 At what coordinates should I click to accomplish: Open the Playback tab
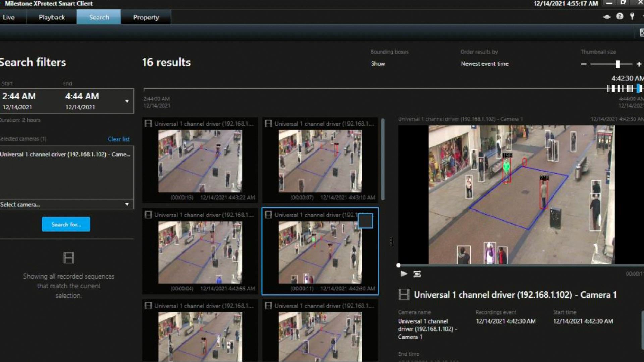tap(52, 17)
